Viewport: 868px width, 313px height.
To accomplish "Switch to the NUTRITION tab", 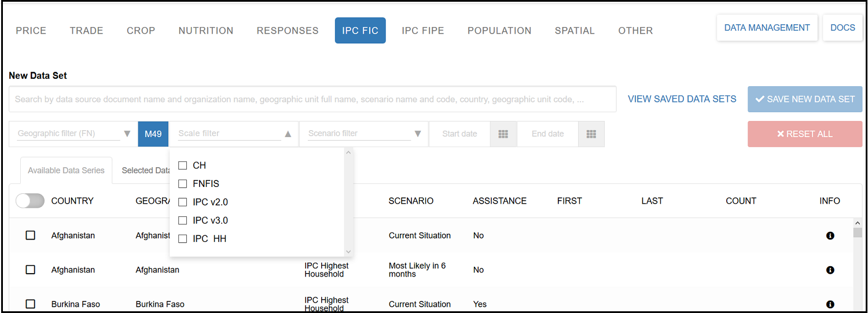I will [205, 31].
